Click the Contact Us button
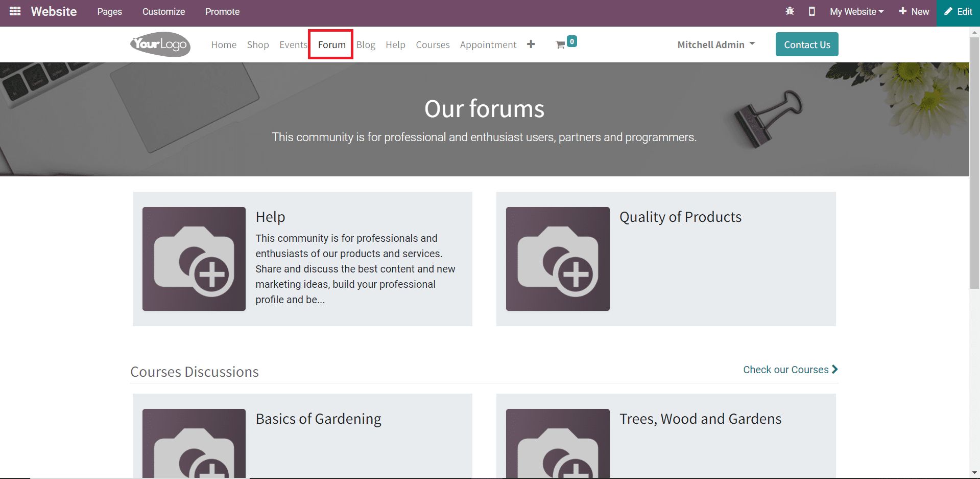980x479 pixels. [x=807, y=44]
